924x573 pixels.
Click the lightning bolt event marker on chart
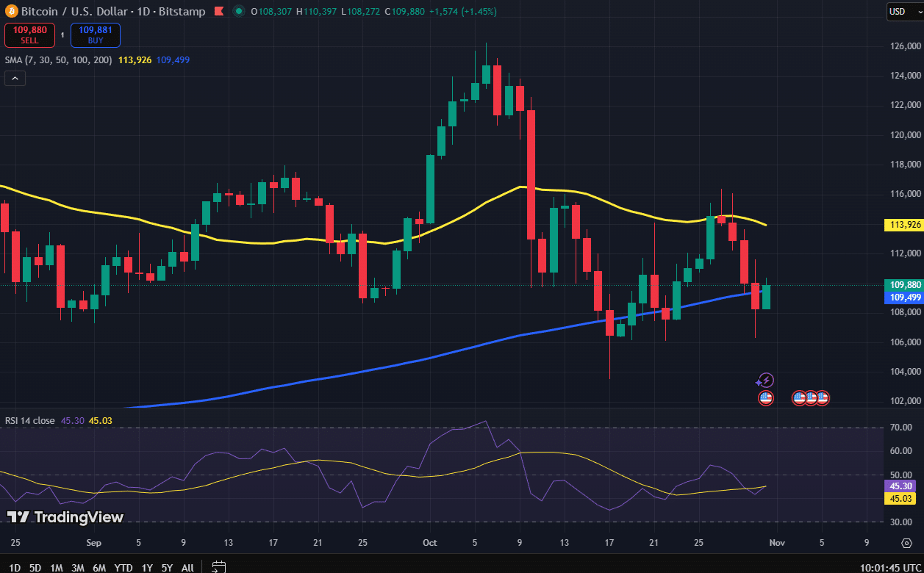(x=764, y=380)
